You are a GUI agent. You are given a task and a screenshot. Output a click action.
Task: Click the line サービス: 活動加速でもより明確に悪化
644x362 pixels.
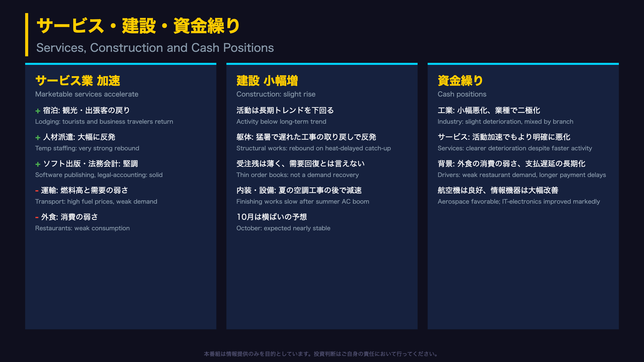[x=504, y=137]
